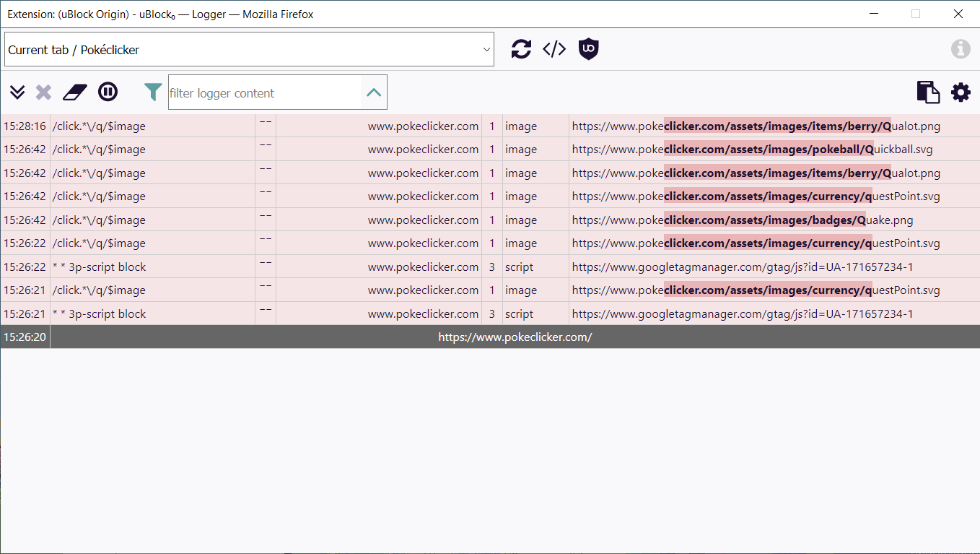Pause the logger
Screen dimensions: 980x554
108,92
